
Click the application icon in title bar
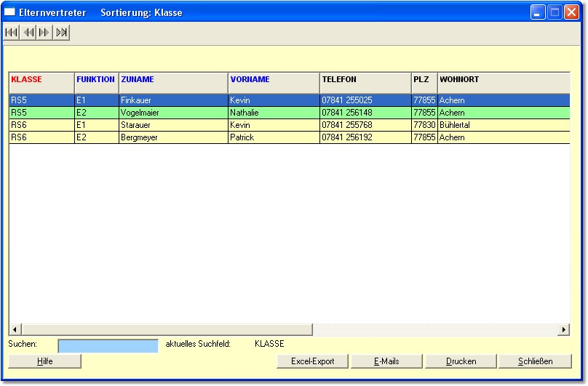pos(10,12)
